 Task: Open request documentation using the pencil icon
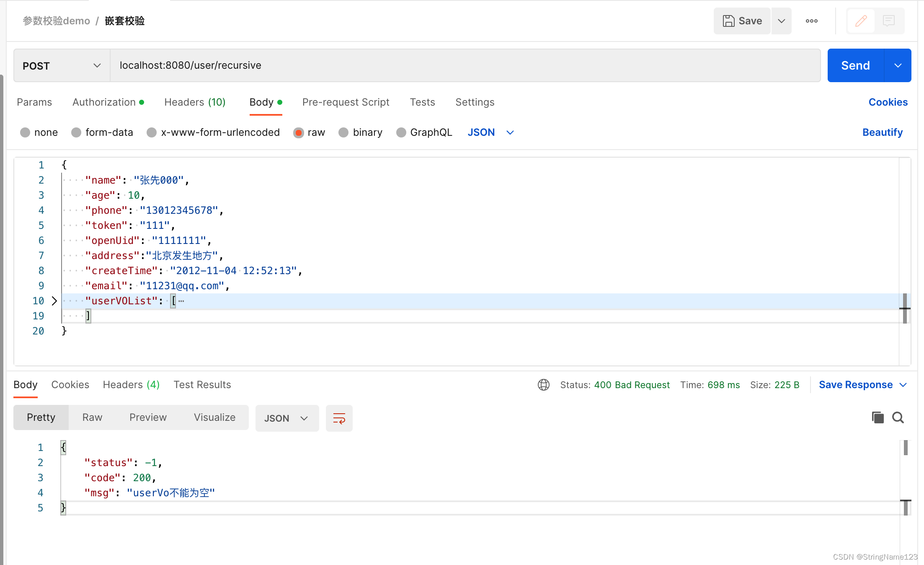(860, 21)
